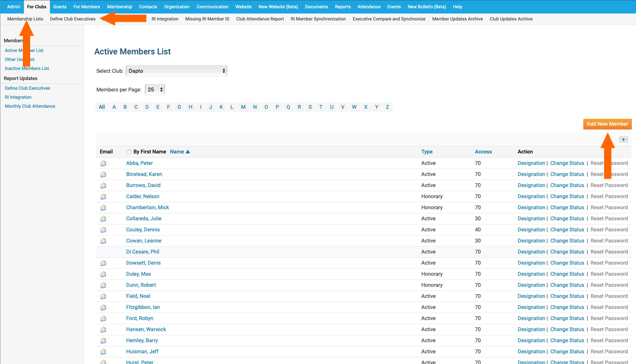636x364 pixels.
Task: Check the By First Name checkbox
Action: (x=129, y=152)
